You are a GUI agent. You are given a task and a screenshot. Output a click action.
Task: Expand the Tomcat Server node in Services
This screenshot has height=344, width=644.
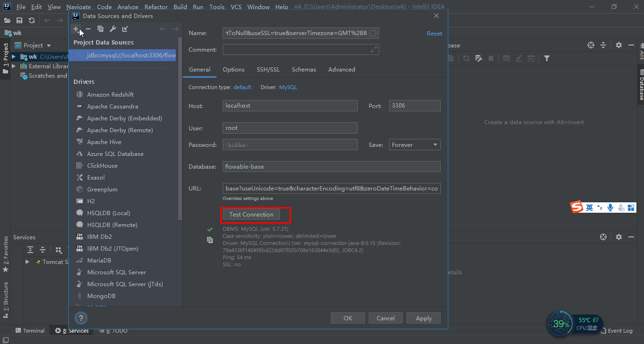[x=27, y=262]
